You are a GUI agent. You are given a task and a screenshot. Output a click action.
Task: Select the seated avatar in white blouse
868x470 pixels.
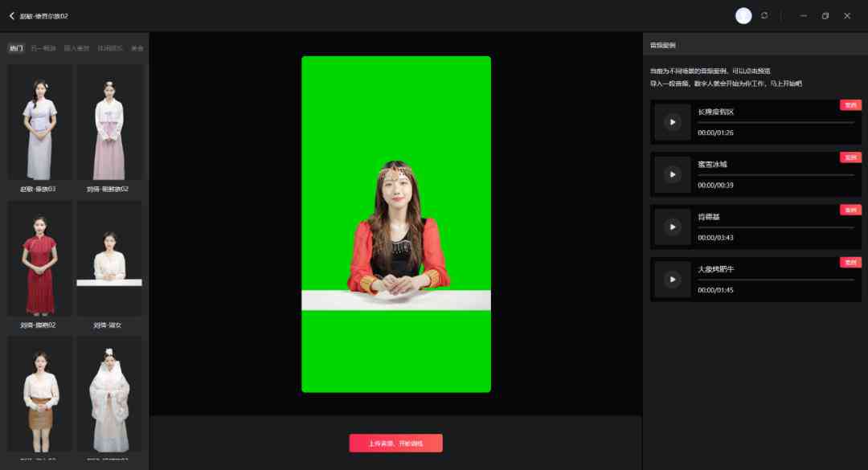(109, 259)
